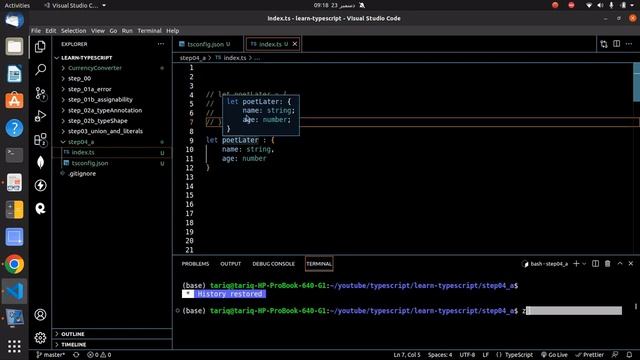640x360 pixels.
Task: Open the Source Control view
Action: (x=40, y=93)
